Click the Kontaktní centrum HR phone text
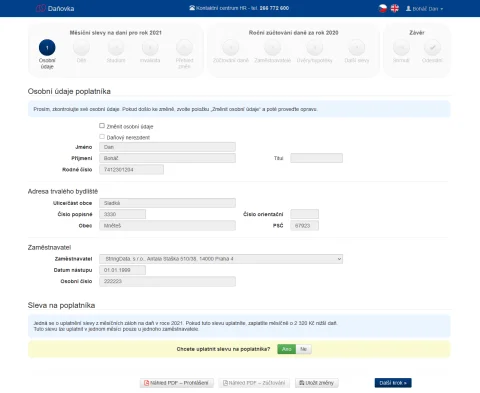The width and height of the screenshot is (480, 393). tap(239, 8)
